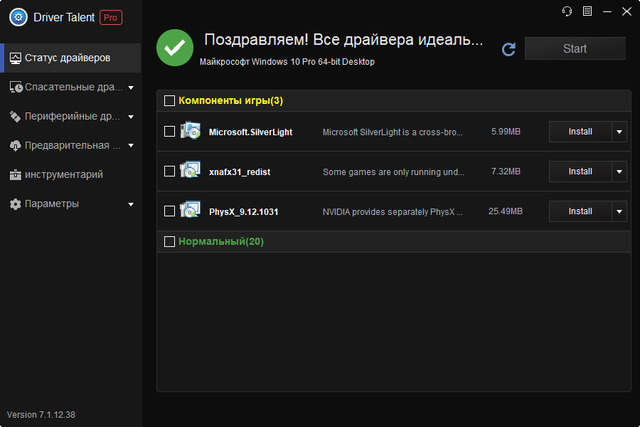Open dropdown arrow beside SilverLight Install
Screen dimensions: 640x427
tap(619, 131)
